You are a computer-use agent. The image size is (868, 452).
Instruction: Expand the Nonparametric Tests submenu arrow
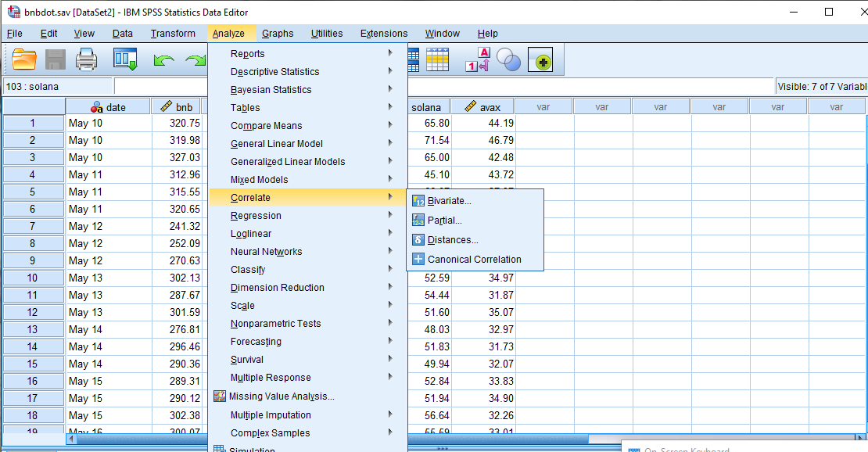(x=390, y=322)
